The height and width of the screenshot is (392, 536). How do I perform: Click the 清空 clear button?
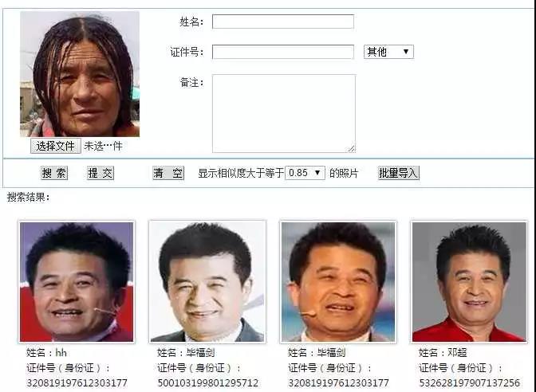click(168, 173)
